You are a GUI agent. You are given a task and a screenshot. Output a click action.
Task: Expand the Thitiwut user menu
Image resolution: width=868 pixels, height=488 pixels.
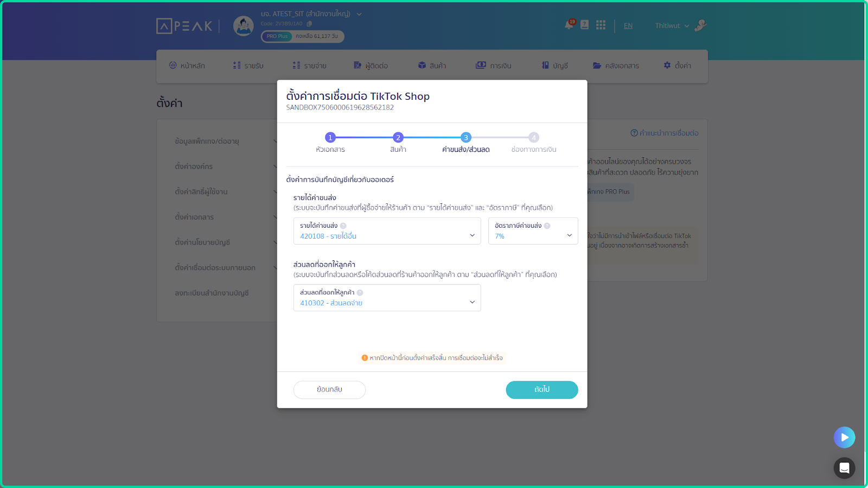(x=672, y=25)
